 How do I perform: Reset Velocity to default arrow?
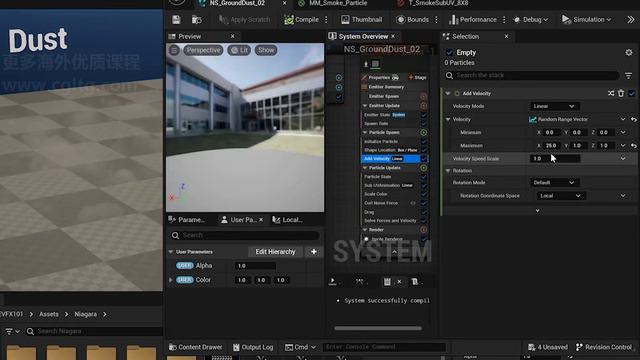pyautogui.click(x=633, y=119)
